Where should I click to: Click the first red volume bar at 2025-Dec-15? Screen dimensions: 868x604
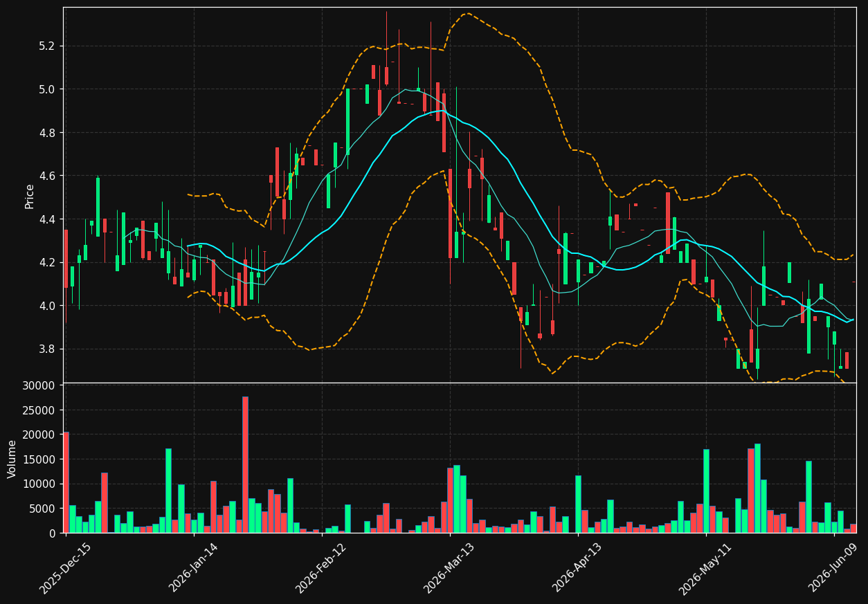[66, 482]
